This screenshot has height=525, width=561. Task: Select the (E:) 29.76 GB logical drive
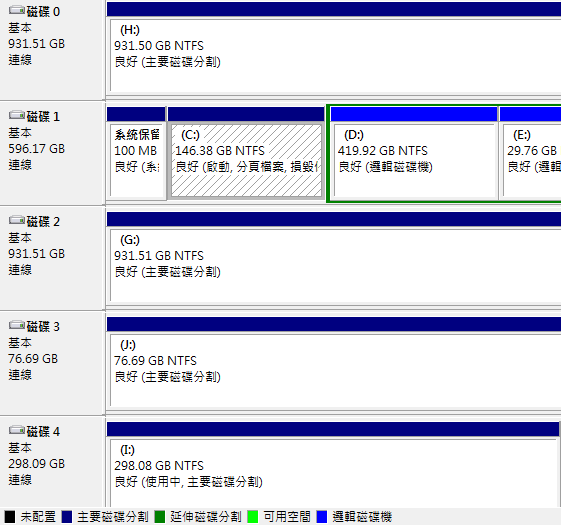coord(530,160)
